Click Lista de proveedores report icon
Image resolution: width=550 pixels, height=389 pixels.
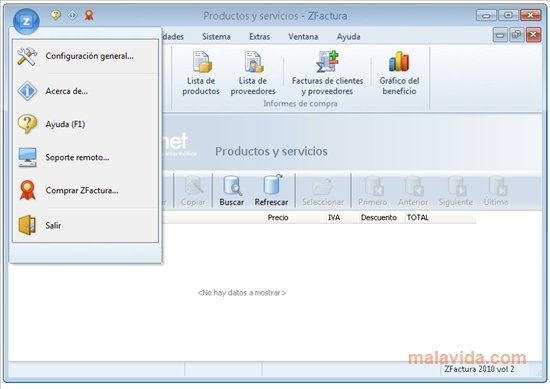[x=253, y=73]
